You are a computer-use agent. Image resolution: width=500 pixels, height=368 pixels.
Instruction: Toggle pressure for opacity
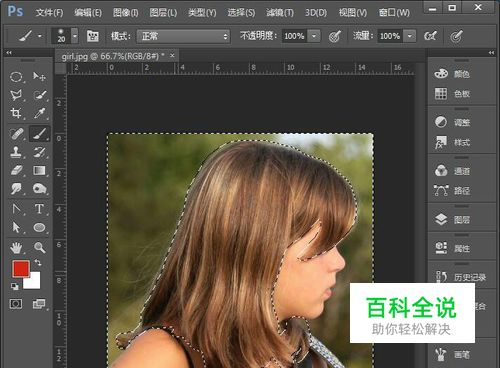(335, 36)
